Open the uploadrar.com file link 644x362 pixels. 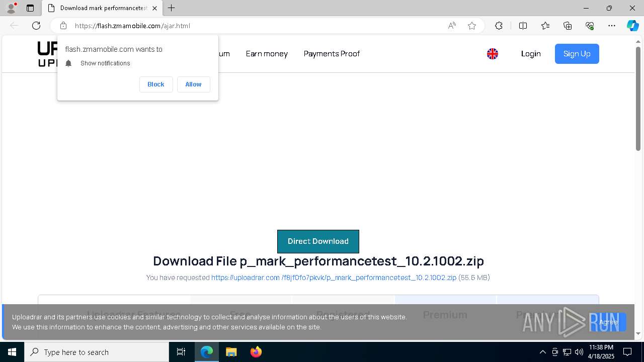click(x=334, y=278)
